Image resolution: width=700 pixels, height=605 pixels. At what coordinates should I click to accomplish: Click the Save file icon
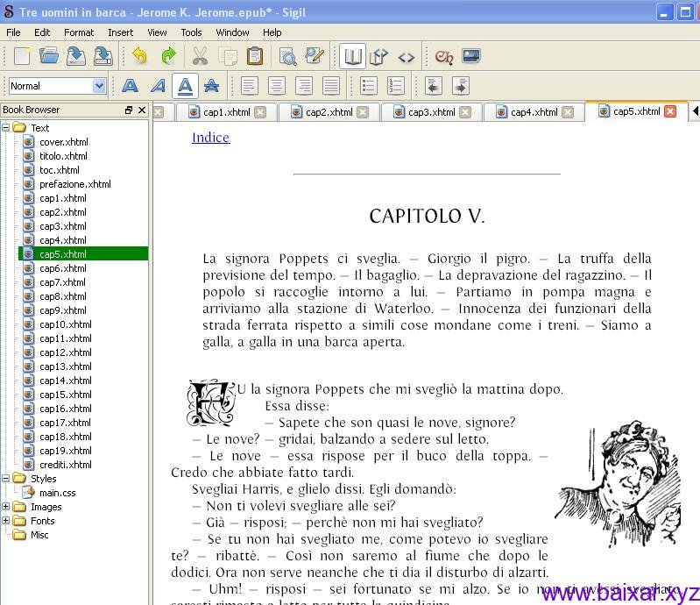[x=76, y=56]
